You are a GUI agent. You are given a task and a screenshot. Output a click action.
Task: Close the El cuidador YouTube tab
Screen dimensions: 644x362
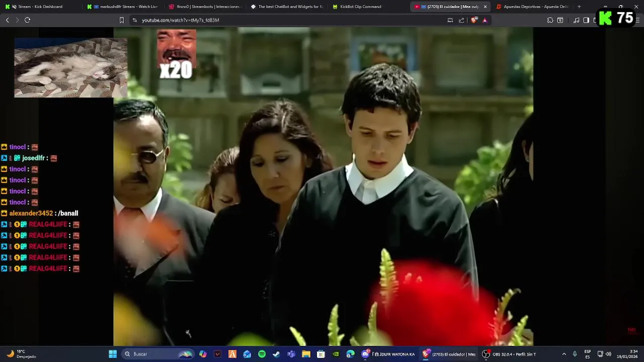(x=485, y=7)
